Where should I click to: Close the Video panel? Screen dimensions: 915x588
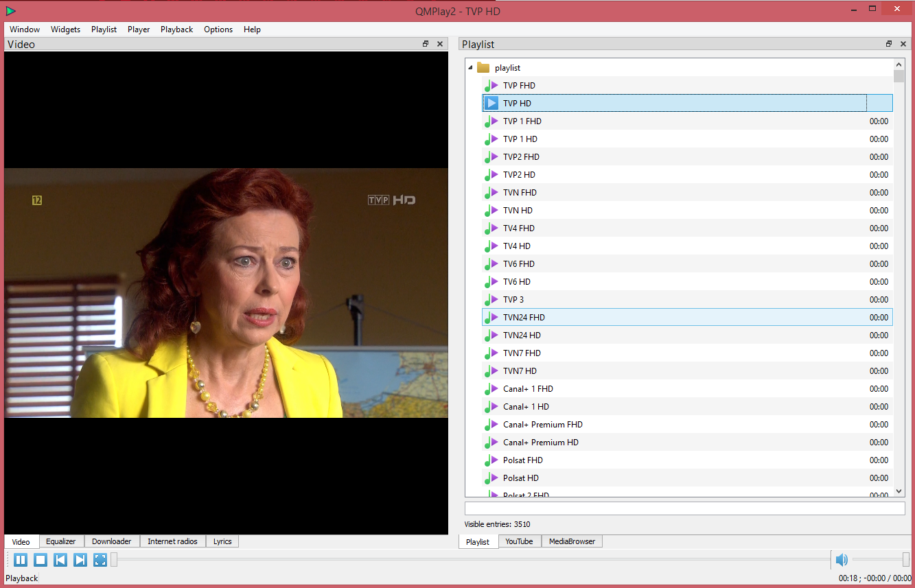(440, 44)
